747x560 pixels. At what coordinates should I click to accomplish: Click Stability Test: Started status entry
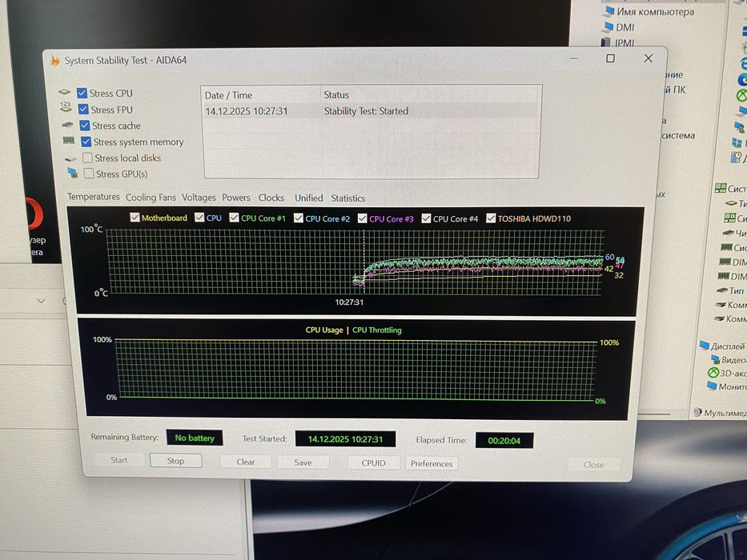click(366, 111)
